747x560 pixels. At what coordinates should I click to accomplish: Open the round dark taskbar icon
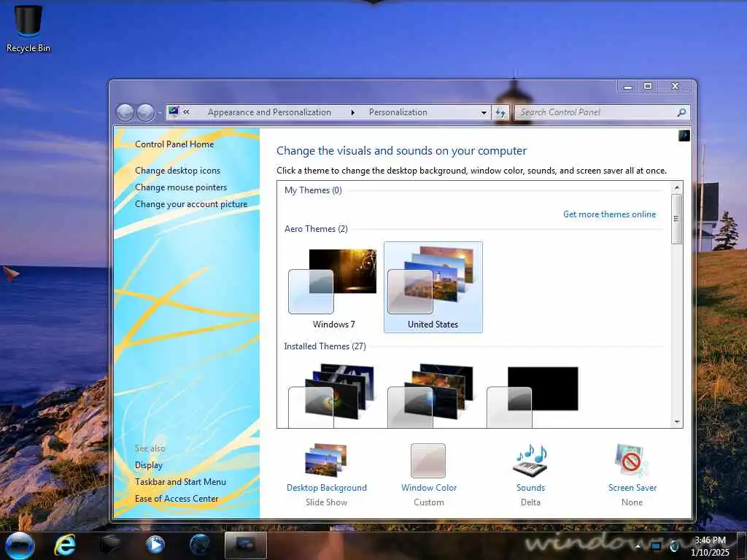tap(200, 545)
